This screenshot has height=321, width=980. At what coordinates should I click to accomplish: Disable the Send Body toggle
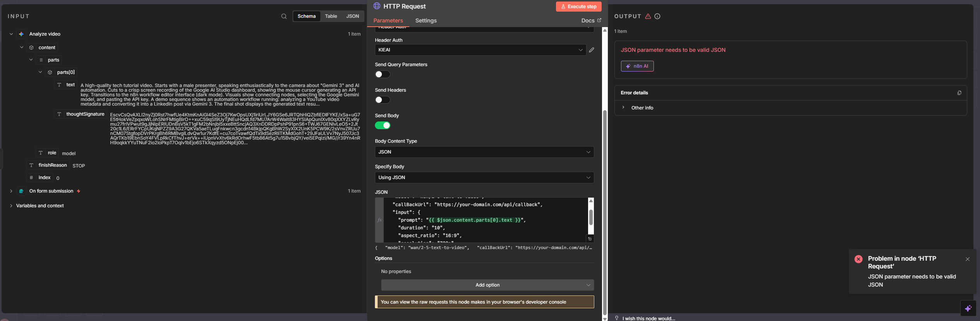pos(382,125)
